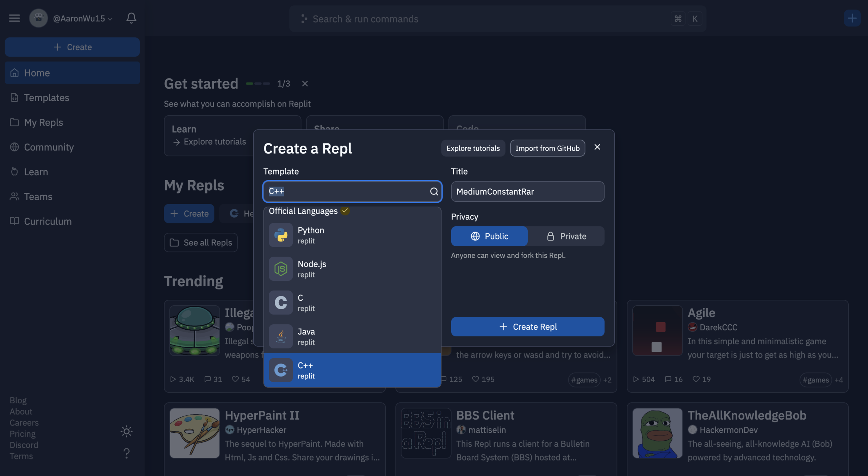Click the Node.js template icon
The width and height of the screenshot is (868, 476).
pos(281,269)
